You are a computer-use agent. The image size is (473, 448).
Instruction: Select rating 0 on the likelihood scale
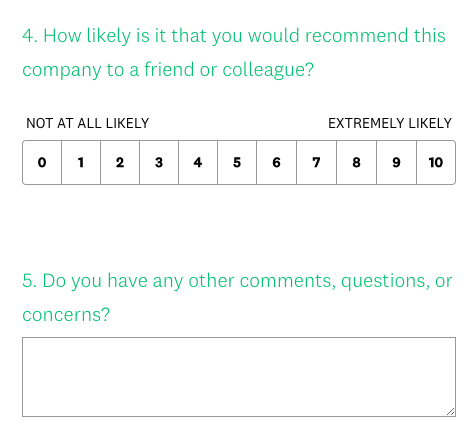[x=42, y=162]
